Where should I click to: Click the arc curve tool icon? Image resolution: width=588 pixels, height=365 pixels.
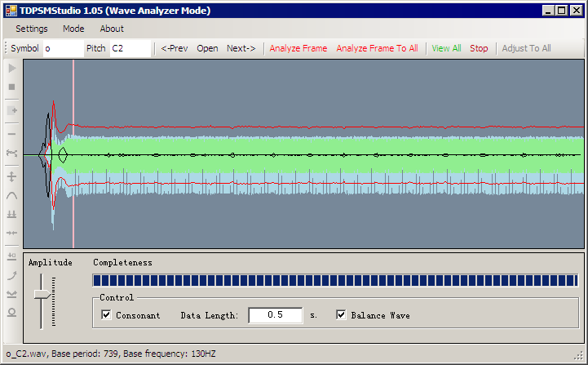(12, 196)
